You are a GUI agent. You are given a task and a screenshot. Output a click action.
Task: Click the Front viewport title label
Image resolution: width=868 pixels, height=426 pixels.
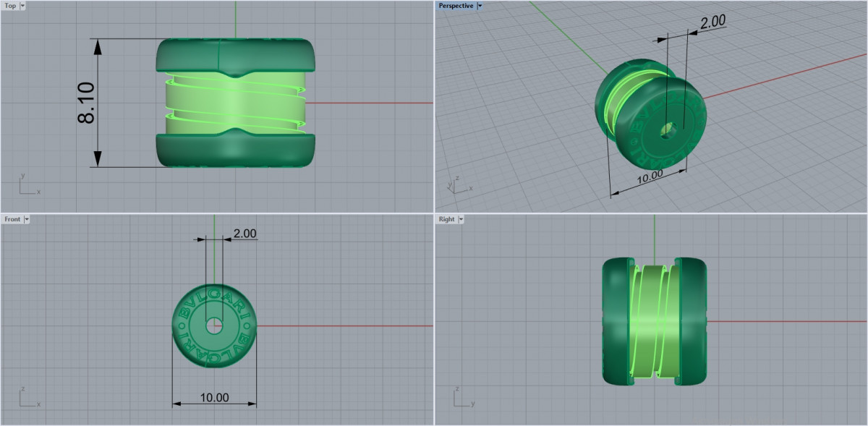[12, 219]
